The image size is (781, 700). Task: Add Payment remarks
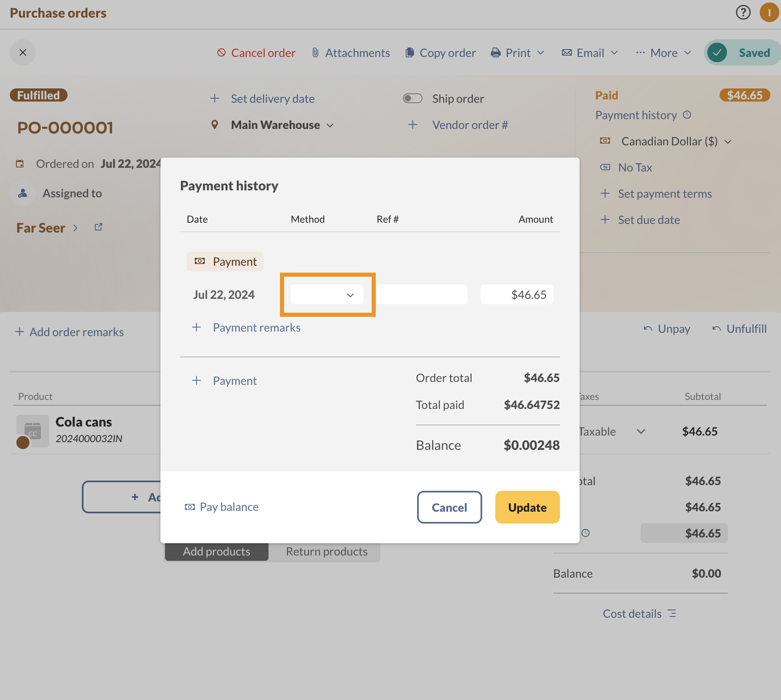[246, 327]
